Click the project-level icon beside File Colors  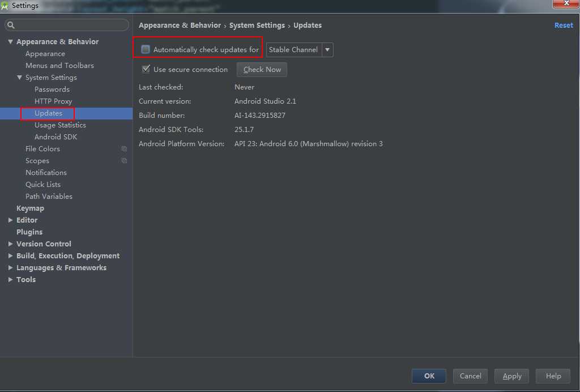124,148
